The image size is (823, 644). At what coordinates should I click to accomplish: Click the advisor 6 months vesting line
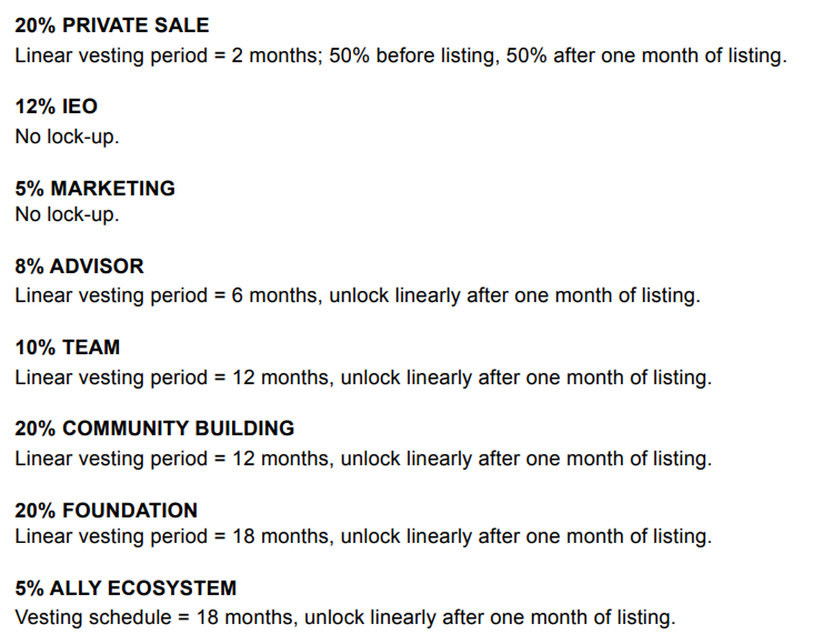(357, 296)
